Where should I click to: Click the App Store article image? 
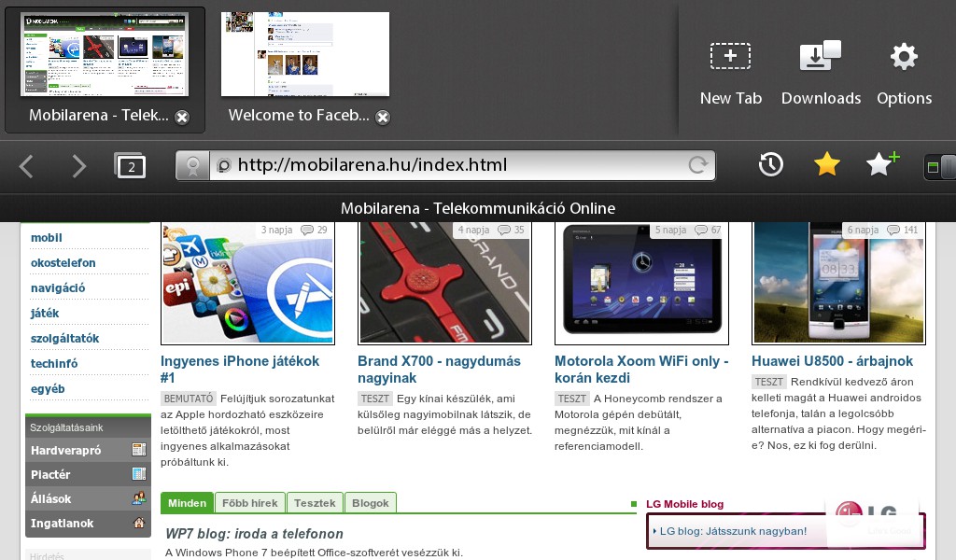click(247, 284)
